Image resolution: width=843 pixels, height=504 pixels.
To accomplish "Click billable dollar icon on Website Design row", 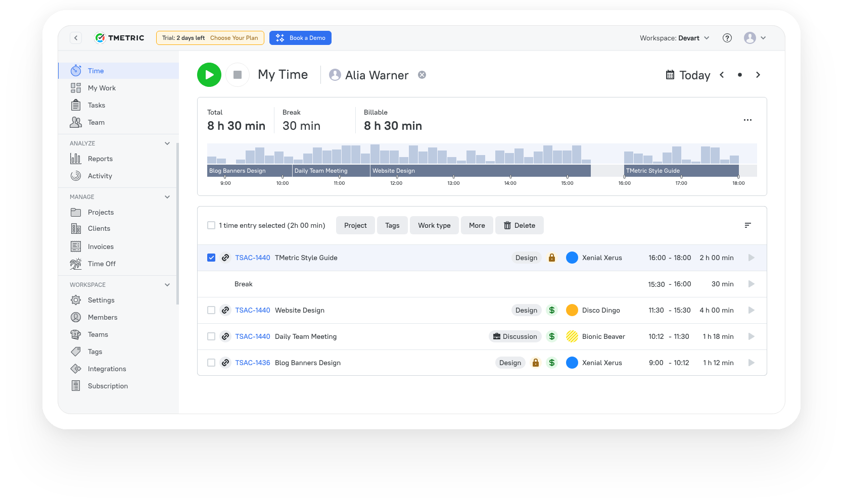I will 552,310.
